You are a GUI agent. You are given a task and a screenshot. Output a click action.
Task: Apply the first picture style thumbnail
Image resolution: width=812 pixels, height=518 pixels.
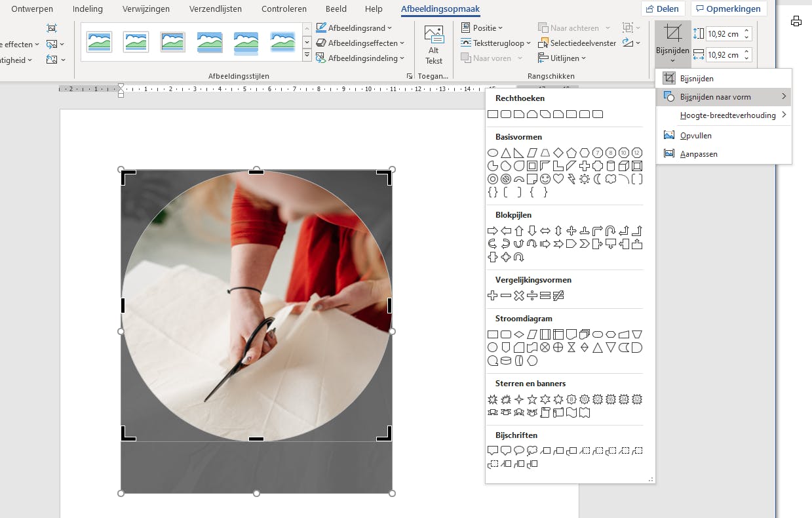click(100, 42)
